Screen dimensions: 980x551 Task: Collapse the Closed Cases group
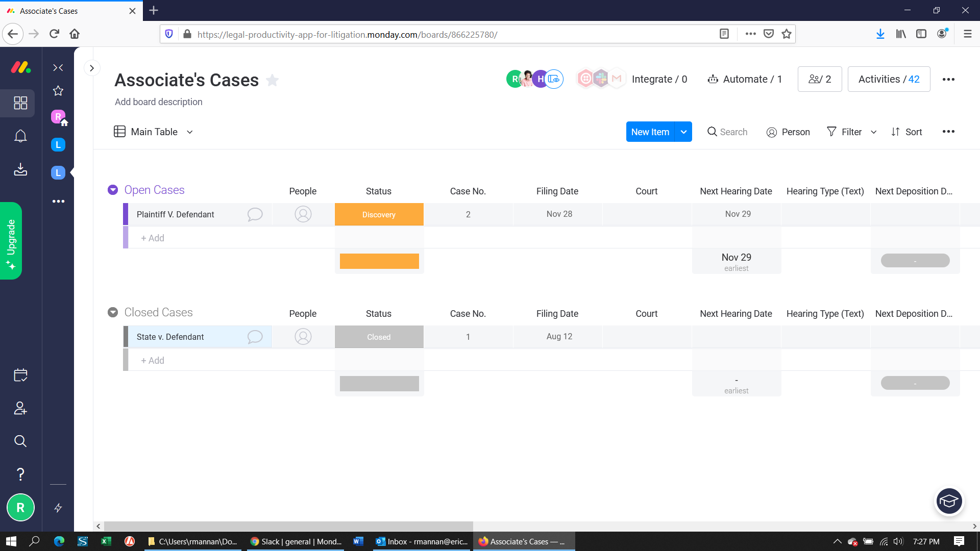(113, 312)
